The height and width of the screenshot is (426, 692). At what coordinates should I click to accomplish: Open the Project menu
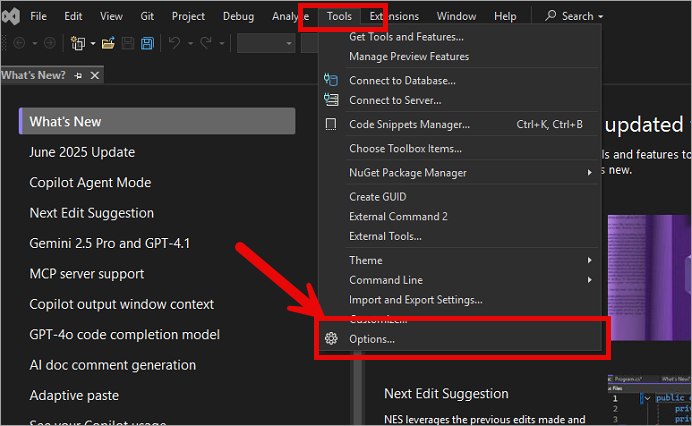point(188,16)
